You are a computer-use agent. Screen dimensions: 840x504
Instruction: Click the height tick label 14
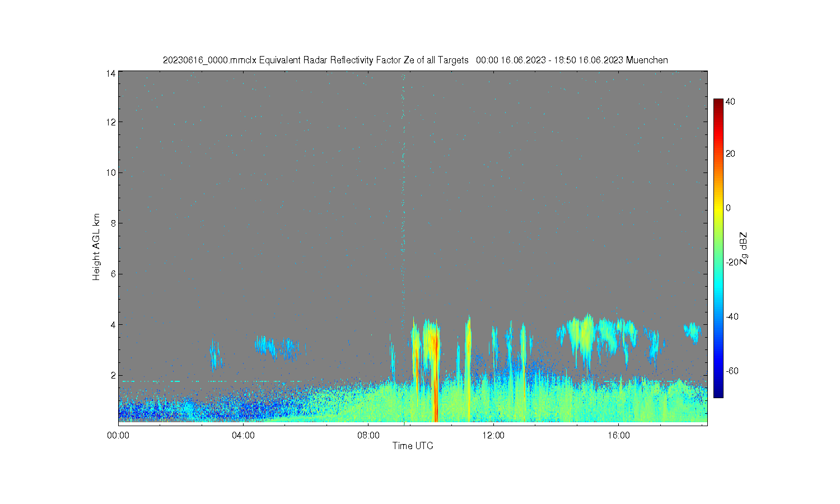tap(111, 73)
